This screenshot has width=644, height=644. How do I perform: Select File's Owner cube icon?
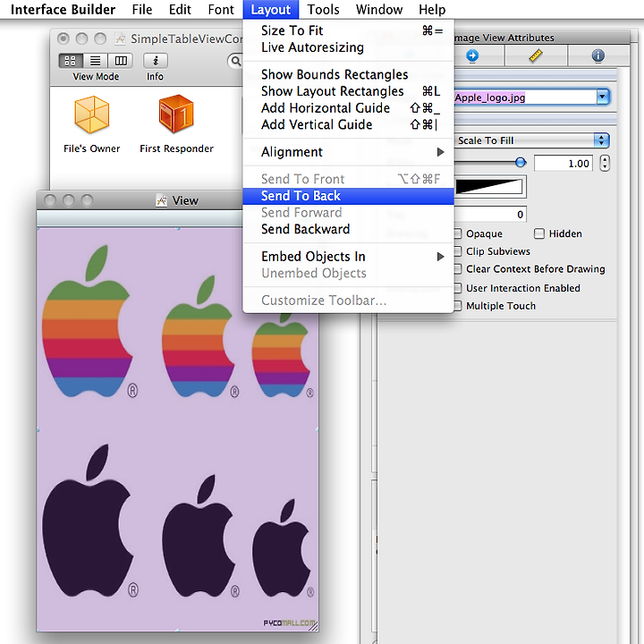pyautogui.click(x=91, y=114)
